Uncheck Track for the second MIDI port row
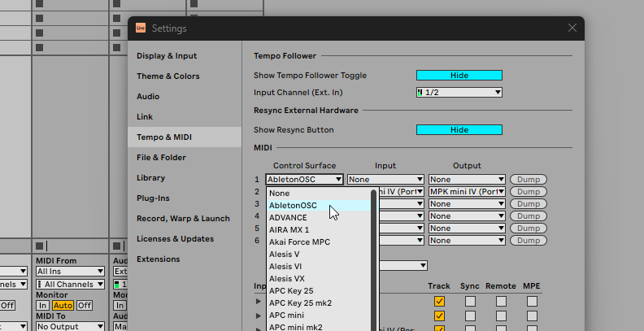Image resolution: width=644 pixels, height=331 pixels. [x=439, y=316]
